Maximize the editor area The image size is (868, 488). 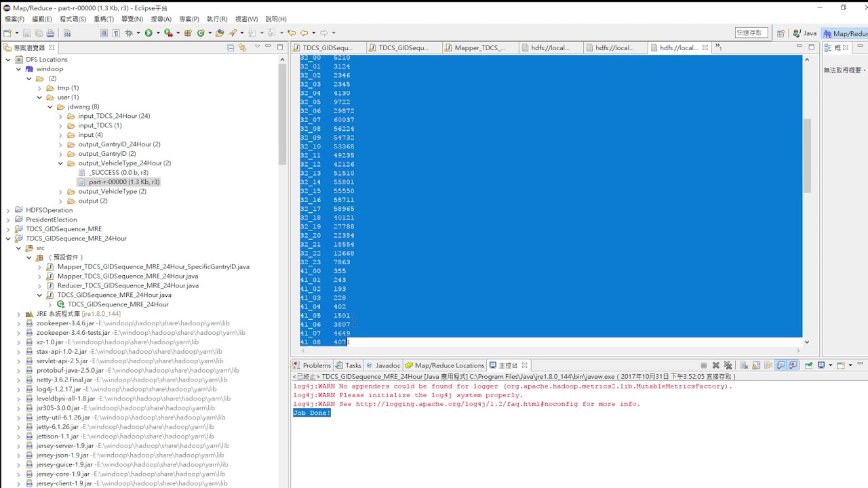click(812, 47)
